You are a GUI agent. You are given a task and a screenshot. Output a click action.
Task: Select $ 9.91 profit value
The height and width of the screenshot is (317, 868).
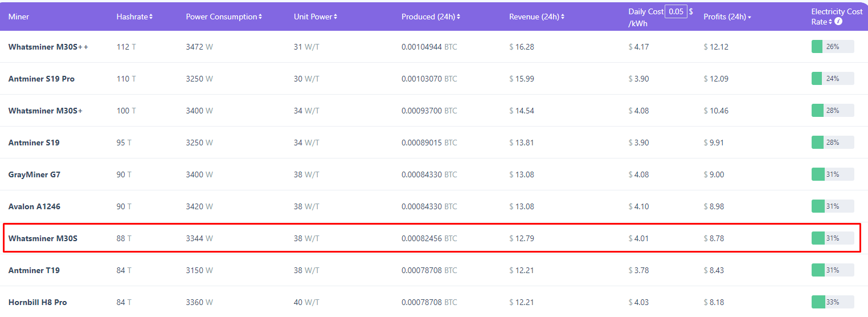(x=714, y=143)
